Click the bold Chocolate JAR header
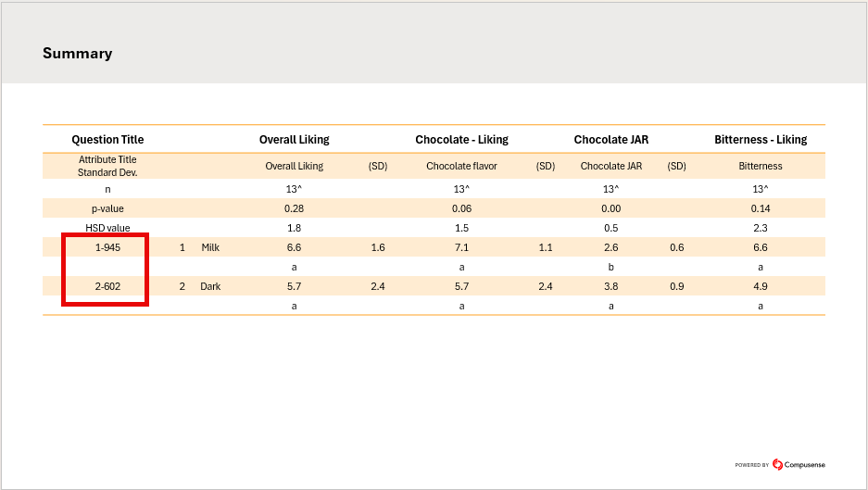Screen dimensions: 868x490 [x=610, y=140]
